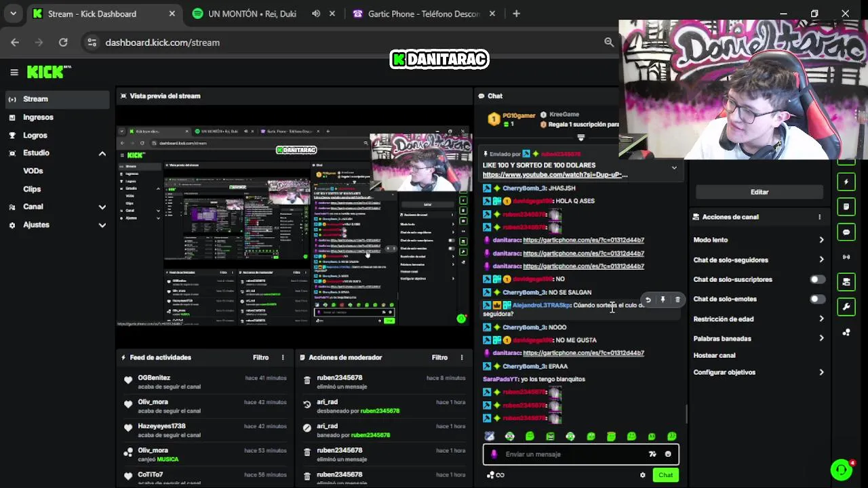Open the pinned YouTube link in chat
Viewport: 868px width, 488px height.
pyautogui.click(x=555, y=175)
